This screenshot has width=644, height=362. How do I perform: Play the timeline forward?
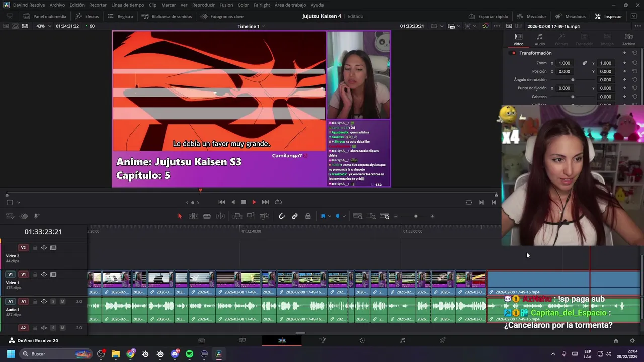coord(254,202)
